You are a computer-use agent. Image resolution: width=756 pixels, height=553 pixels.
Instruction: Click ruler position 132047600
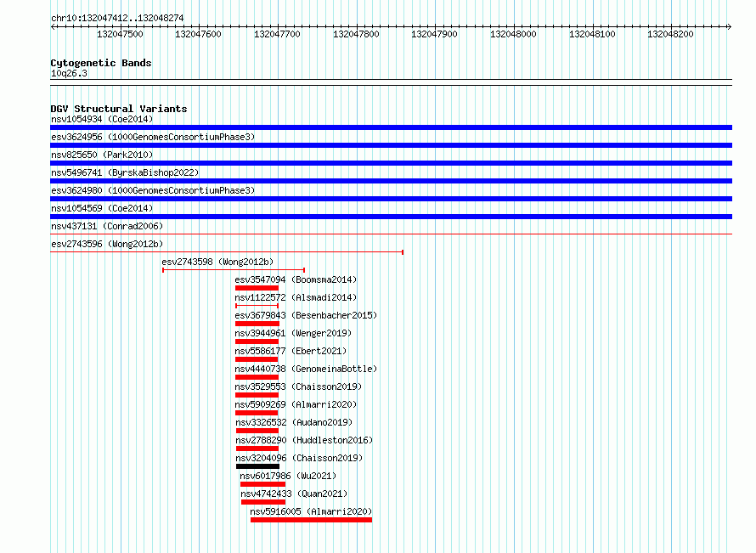click(198, 34)
